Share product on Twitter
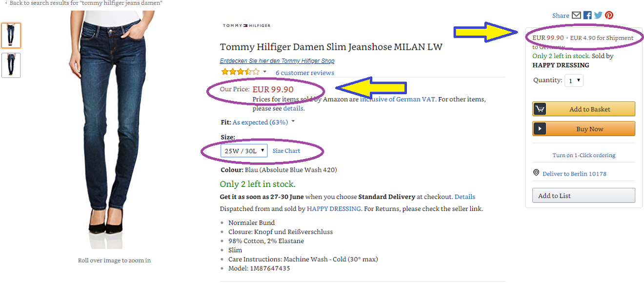The width and height of the screenshot is (644, 283). click(598, 16)
